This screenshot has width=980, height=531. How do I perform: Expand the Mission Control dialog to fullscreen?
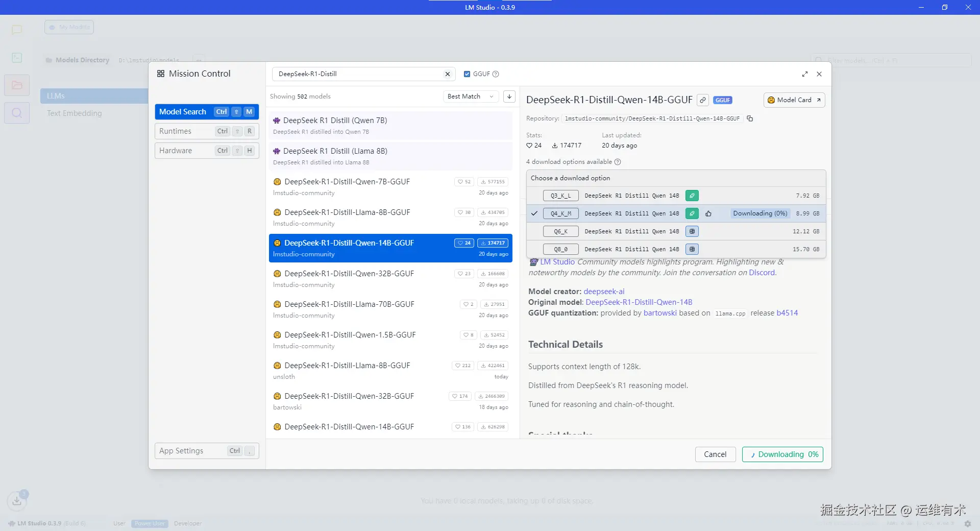(805, 74)
